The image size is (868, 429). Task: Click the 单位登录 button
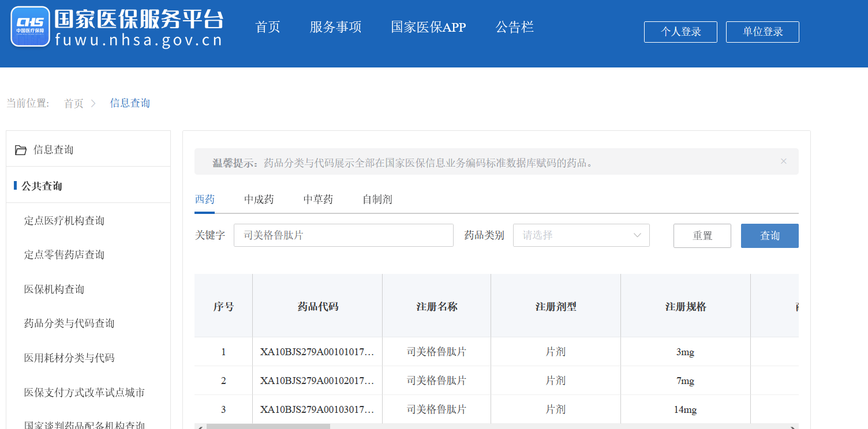pos(762,32)
